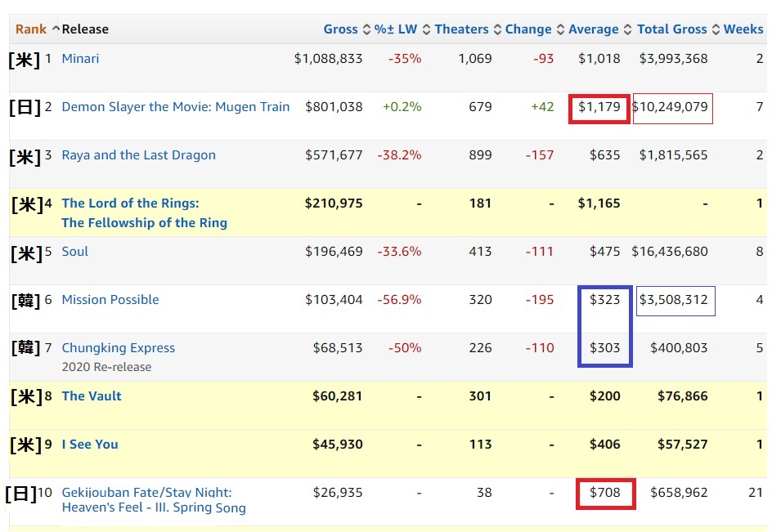
Task: Open the Mission Possible release page
Action: (110, 300)
